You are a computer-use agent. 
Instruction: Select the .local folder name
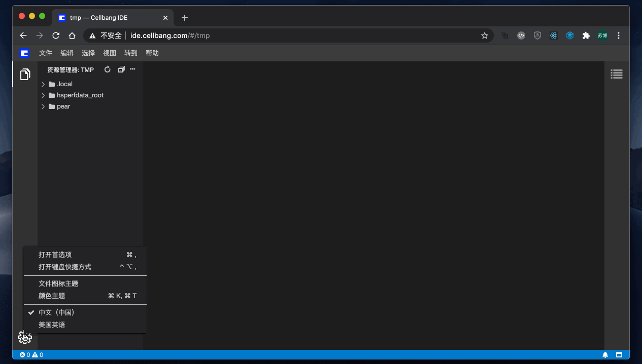pyautogui.click(x=64, y=84)
